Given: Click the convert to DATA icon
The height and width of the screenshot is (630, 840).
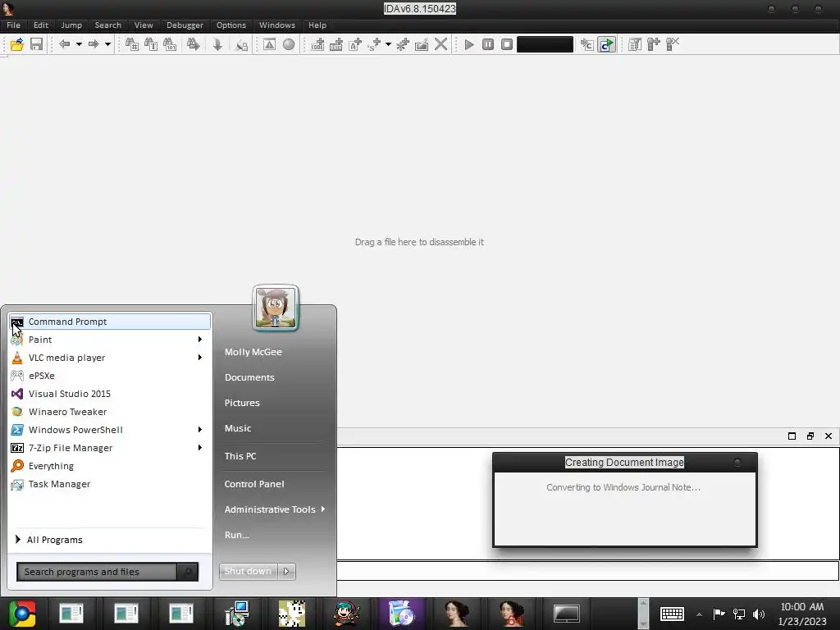Looking at the screenshot, I should click(x=336, y=44).
